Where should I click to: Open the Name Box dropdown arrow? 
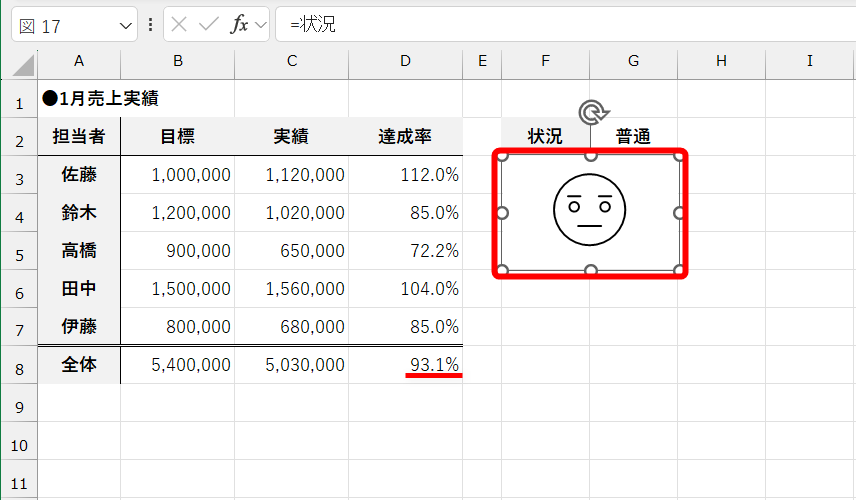coord(126,26)
